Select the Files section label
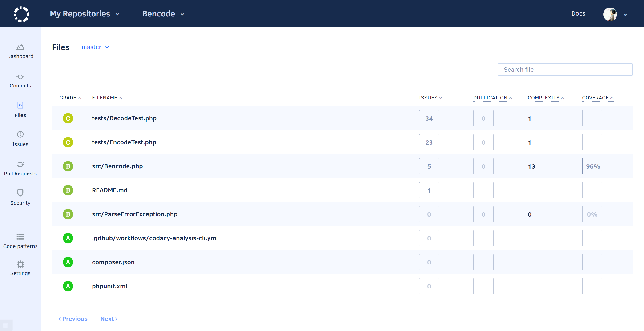 click(x=20, y=115)
